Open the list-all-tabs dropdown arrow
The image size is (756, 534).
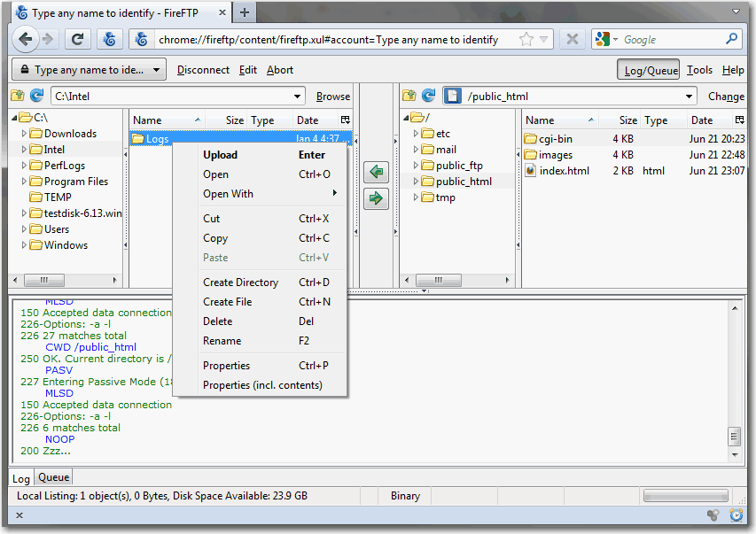736,12
